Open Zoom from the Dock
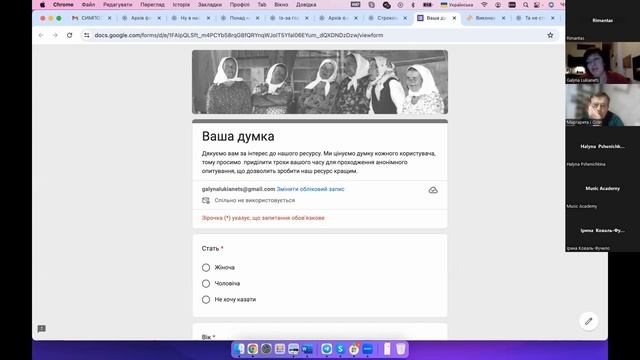 click(x=368, y=349)
